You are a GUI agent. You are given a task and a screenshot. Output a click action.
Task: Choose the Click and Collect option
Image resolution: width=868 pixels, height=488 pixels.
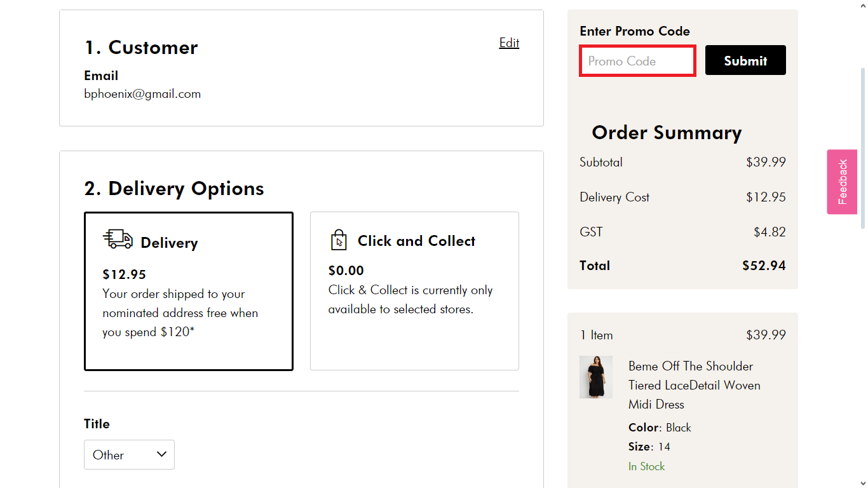coord(414,291)
